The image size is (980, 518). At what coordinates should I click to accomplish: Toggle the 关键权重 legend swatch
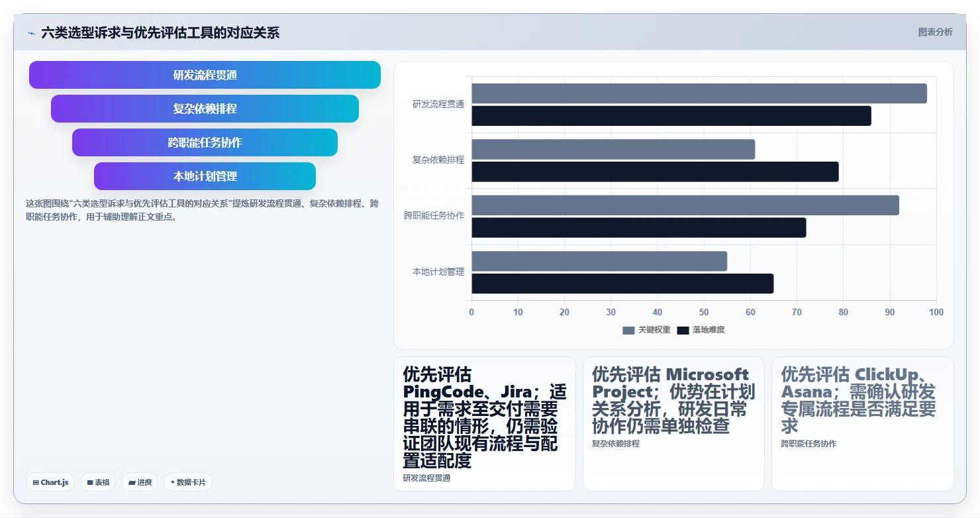pyautogui.click(x=628, y=330)
